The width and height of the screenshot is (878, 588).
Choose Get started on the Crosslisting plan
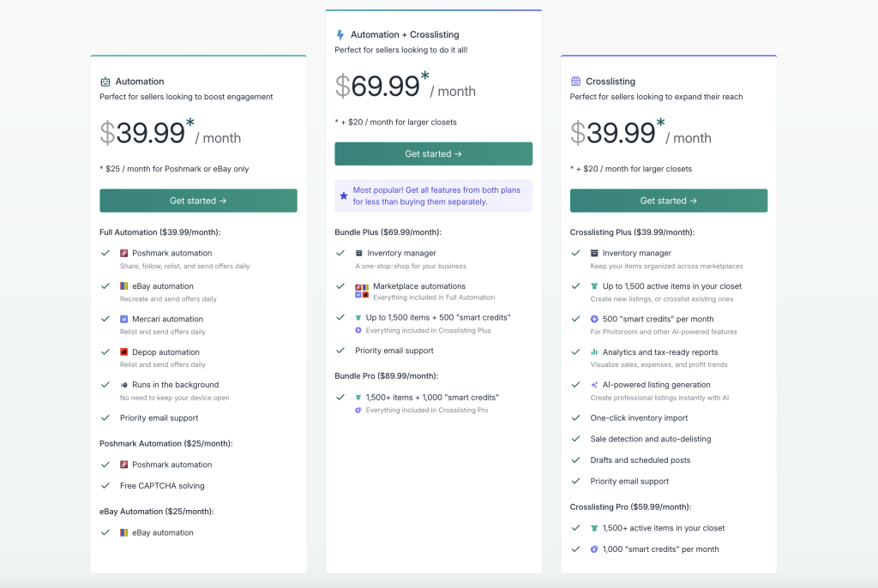tap(668, 201)
